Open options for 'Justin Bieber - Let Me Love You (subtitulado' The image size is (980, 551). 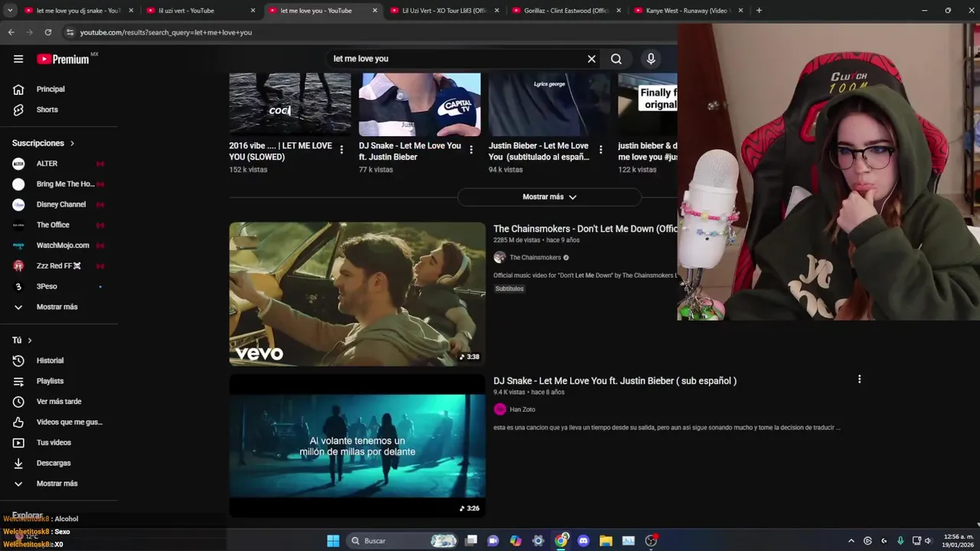[600, 150]
